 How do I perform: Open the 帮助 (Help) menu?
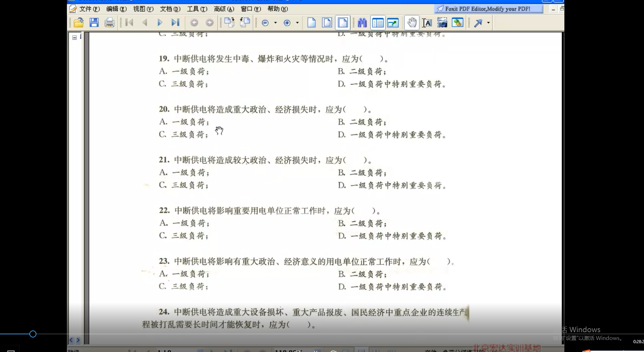277,9
